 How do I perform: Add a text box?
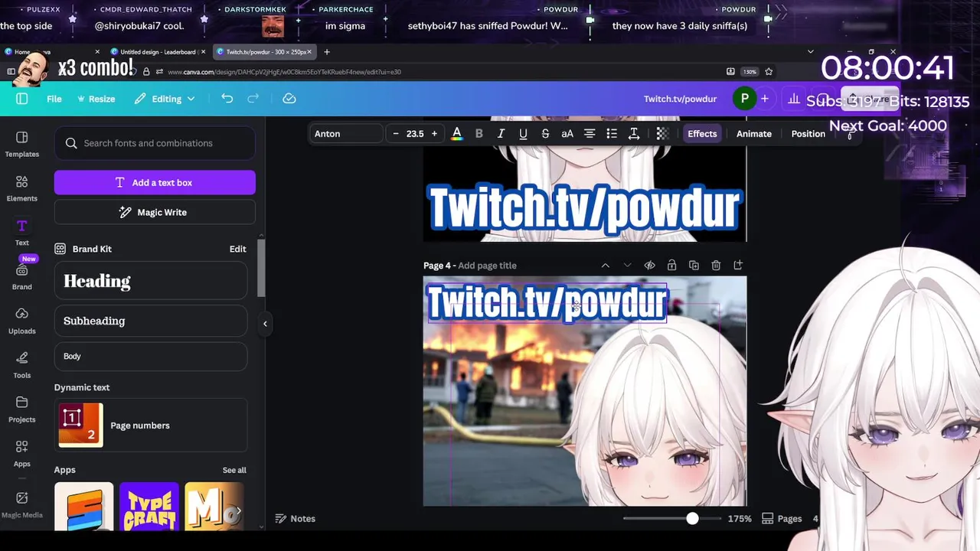click(155, 183)
